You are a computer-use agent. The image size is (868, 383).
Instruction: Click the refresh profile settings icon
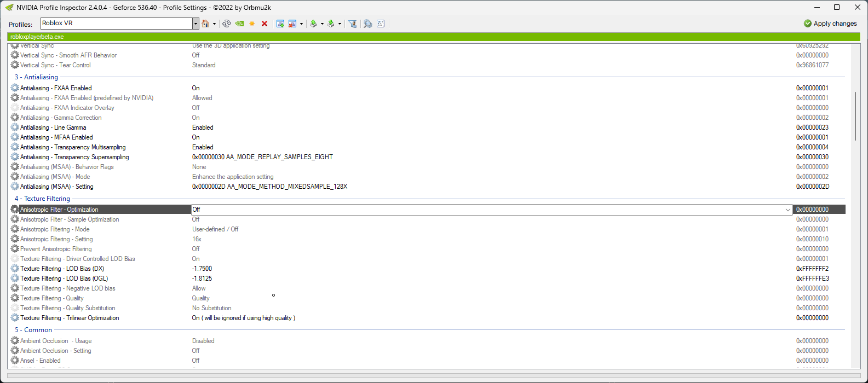pos(227,24)
